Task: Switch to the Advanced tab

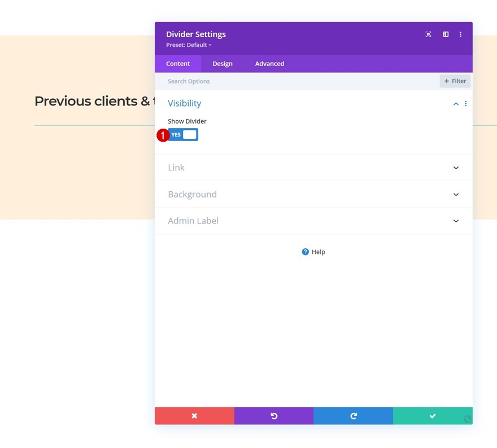Action: pyautogui.click(x=269, y=64)
